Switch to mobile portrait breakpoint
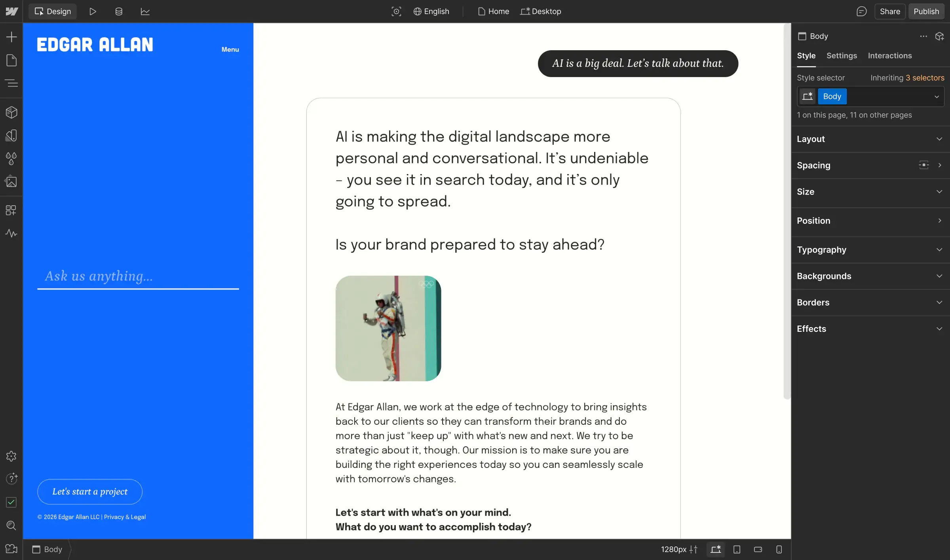950x560 pixels. coord(779,549)
